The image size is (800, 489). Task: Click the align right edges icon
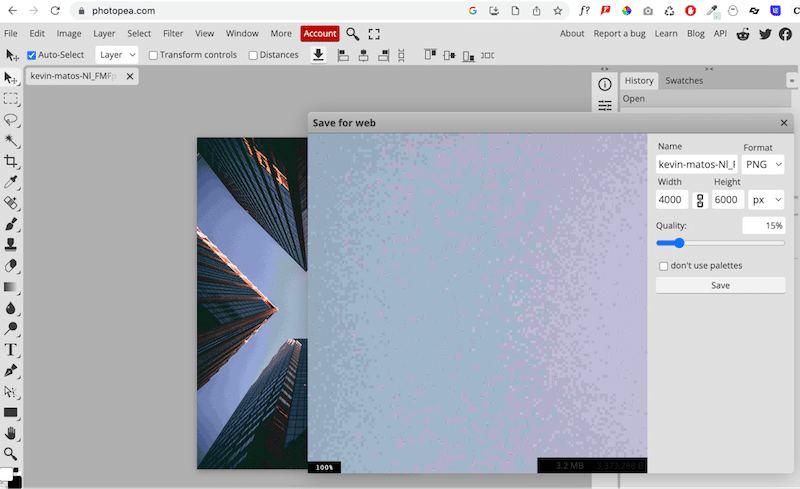pos(384,55)
